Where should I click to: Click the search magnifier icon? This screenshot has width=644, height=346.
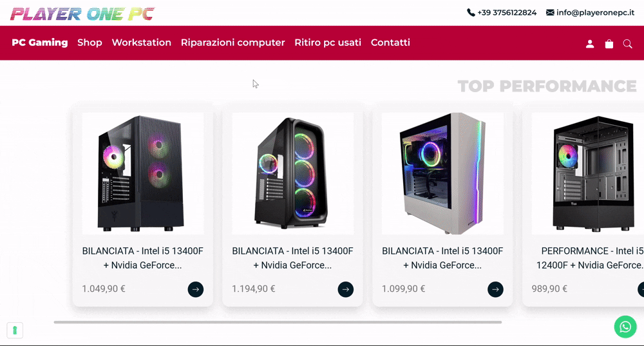(627, 44)
